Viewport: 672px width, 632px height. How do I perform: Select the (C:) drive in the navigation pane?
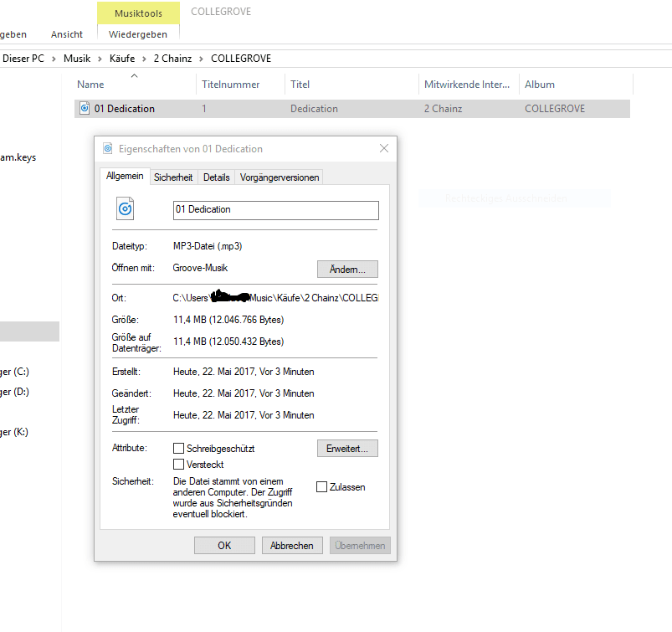[x=14, y=372]
